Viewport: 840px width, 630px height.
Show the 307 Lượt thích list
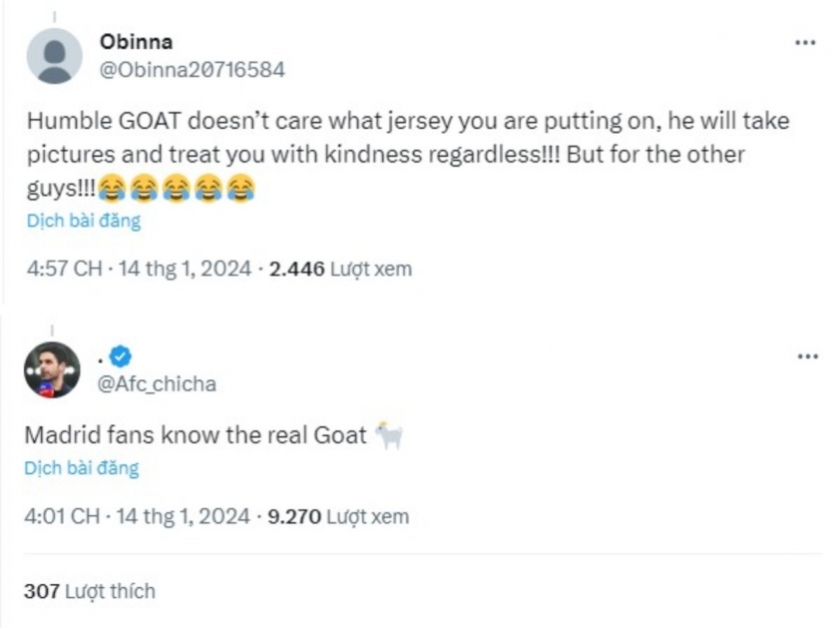click(x=90, y=591)
